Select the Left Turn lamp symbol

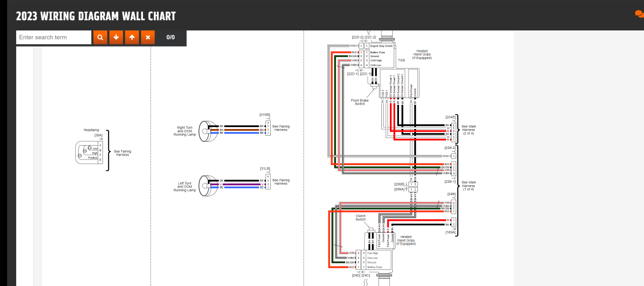coord(206,184)
